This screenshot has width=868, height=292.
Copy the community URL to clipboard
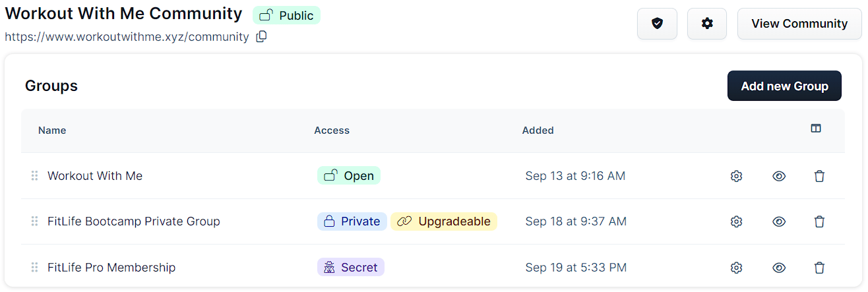[261, 37]
